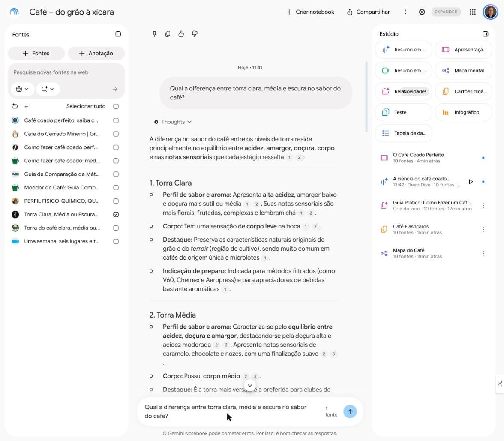
Task: Click the sort sources icon
Action: coord(27,106)
